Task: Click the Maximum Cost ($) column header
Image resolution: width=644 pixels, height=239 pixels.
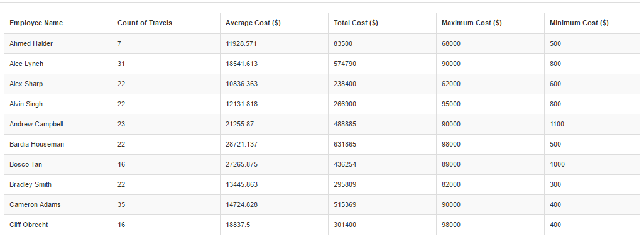Action: 491,23
